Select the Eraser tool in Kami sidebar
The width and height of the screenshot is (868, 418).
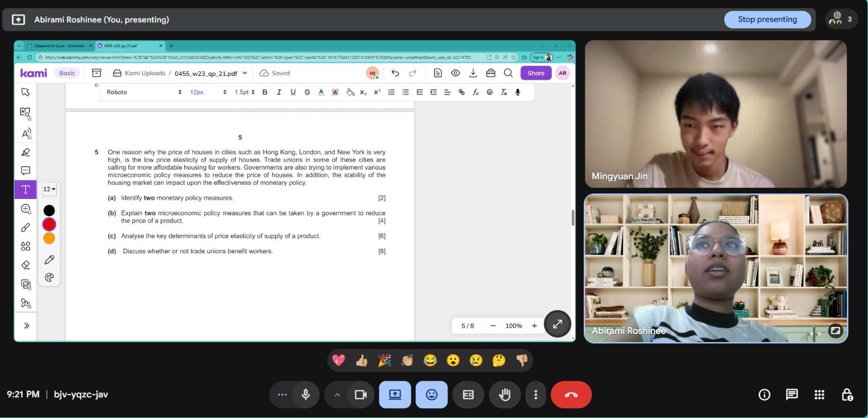(25, 265)
